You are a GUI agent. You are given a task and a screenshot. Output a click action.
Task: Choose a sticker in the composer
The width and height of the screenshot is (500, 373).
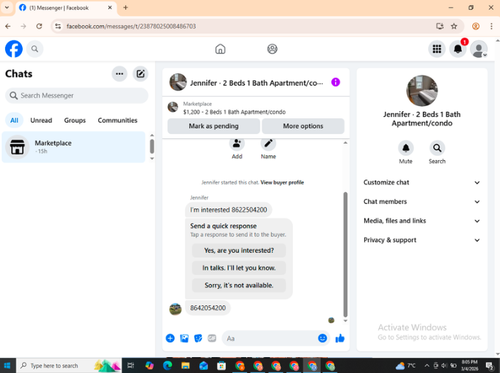coord(198,338)
